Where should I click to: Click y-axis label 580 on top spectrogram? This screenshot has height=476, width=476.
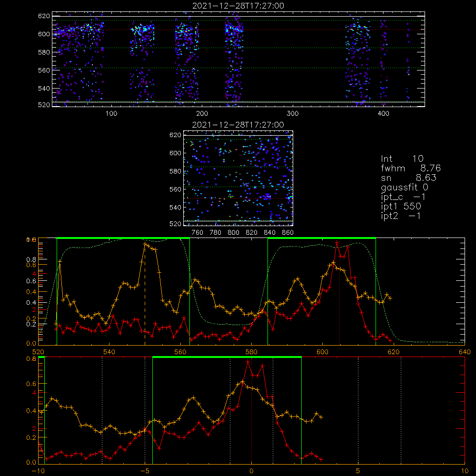coord(44,52)
